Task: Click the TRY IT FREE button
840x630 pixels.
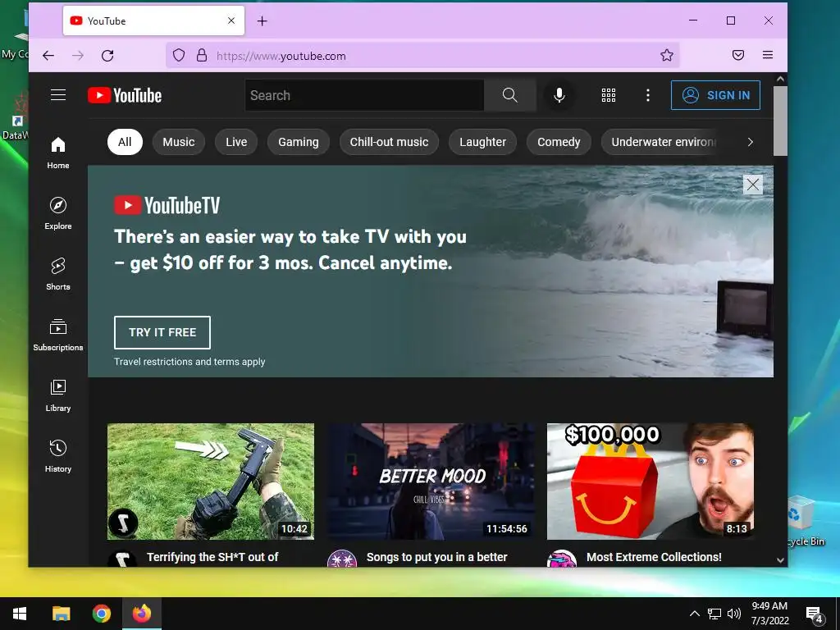Action: (162, 332)
